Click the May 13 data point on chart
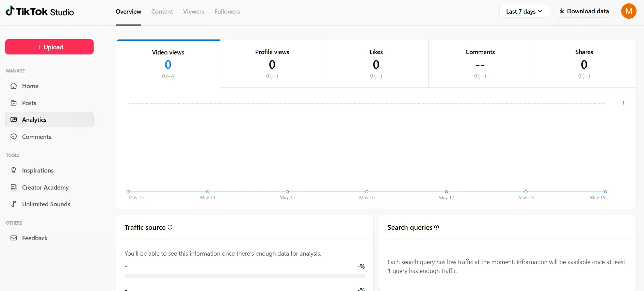644x291 pixels. click(128, 192)
